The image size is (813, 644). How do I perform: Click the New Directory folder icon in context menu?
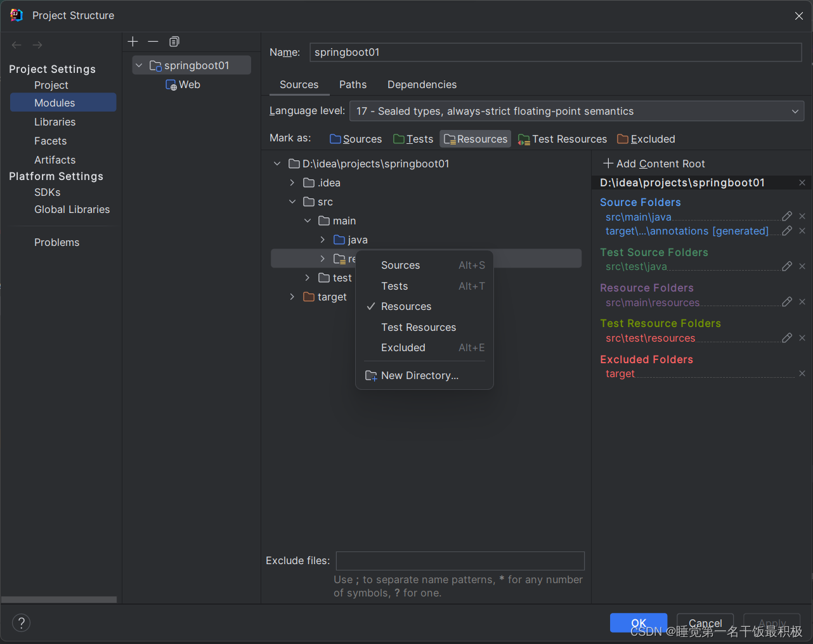(x=370, y=375)
